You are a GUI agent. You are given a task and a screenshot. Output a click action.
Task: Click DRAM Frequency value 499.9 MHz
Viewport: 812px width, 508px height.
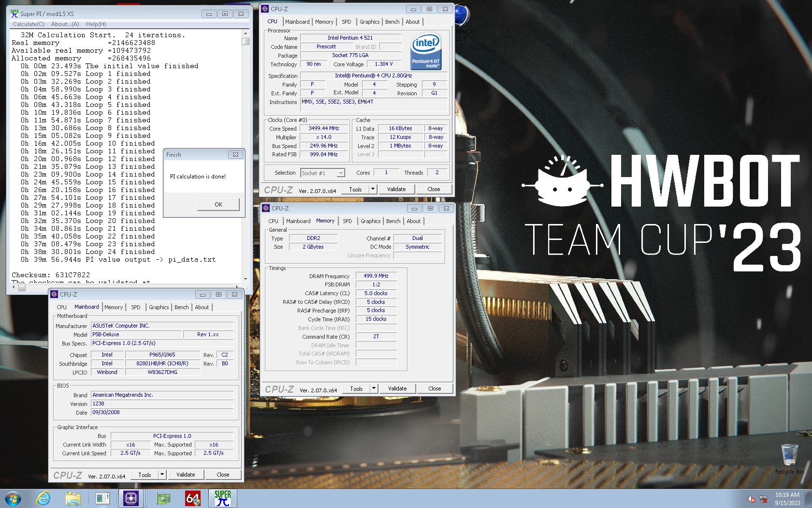pyautogui.click(x=376, y=276)
